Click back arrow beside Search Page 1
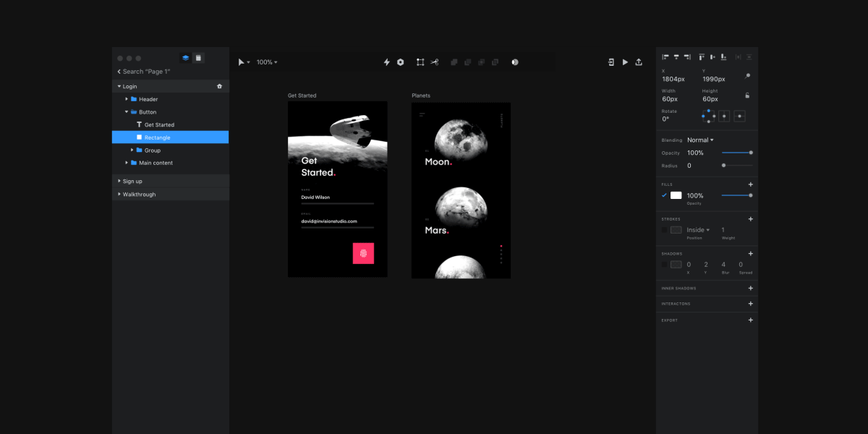Image resolution: width=868 pixels, height=434 pixels. point(119,72)
